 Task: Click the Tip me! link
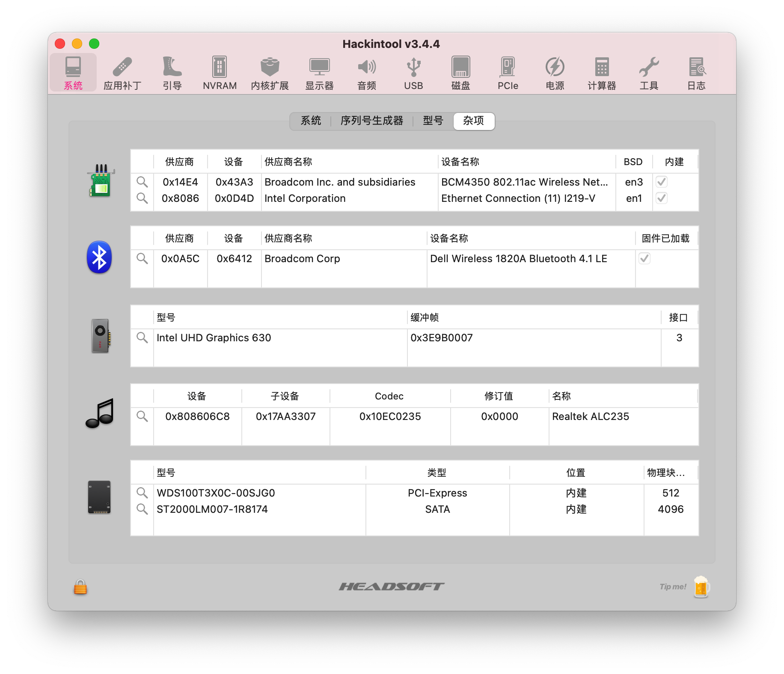pyautogui.click(x=673, y=587)
